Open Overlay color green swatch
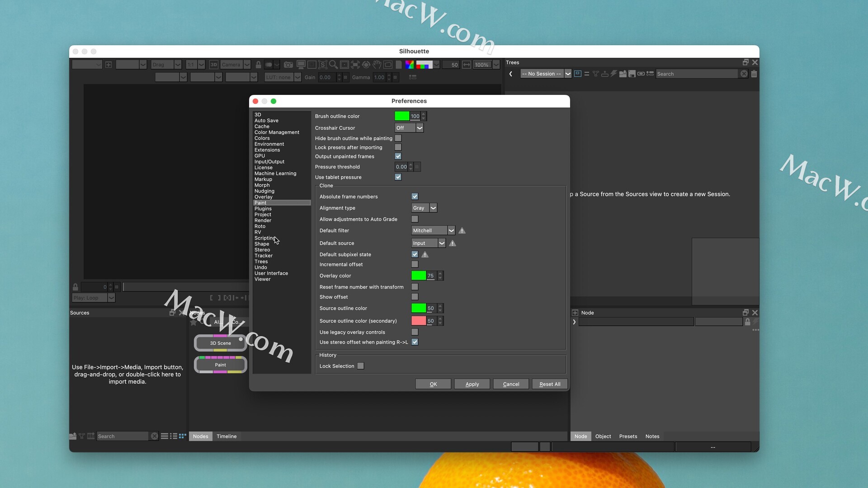 418,276
